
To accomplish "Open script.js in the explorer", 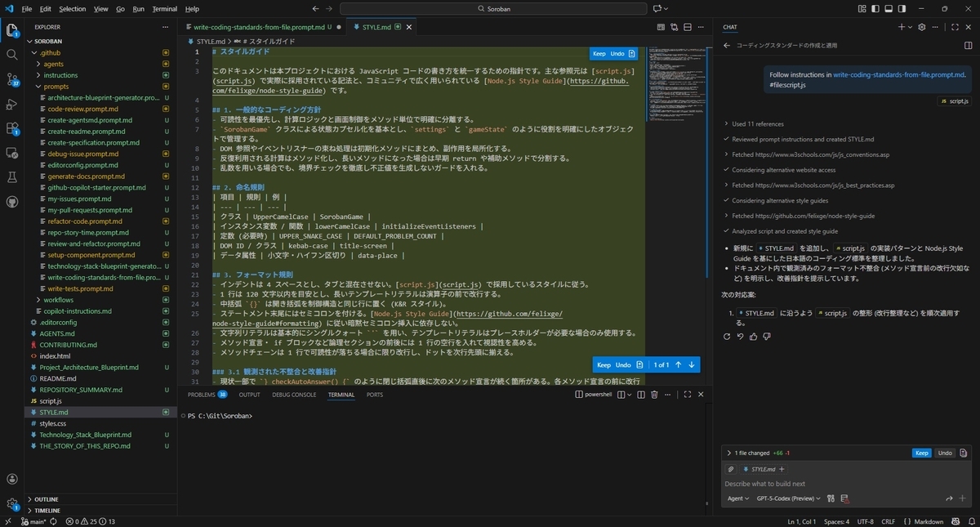I will [x=51, y=401].
